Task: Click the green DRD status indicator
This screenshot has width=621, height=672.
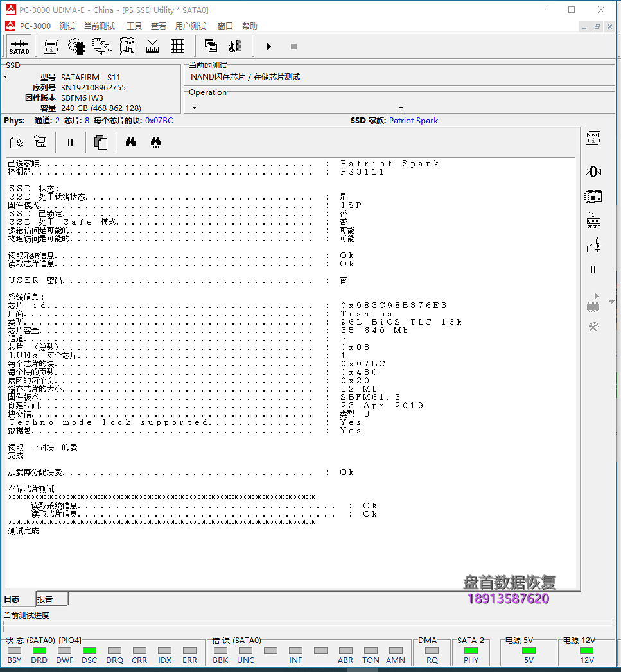Action: click(39, 651)
